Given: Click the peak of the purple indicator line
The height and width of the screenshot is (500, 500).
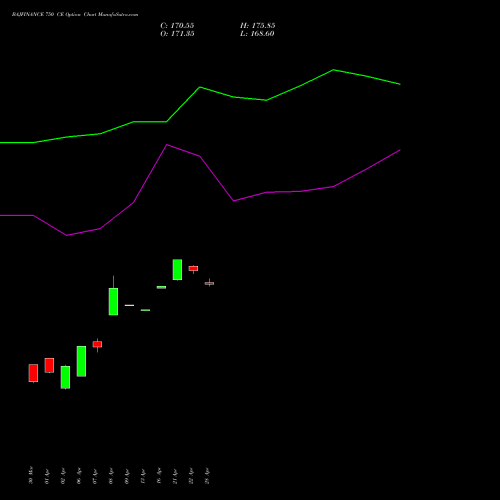Looking at the screenshot, I should pyautogui.click(x=167, y=145).
